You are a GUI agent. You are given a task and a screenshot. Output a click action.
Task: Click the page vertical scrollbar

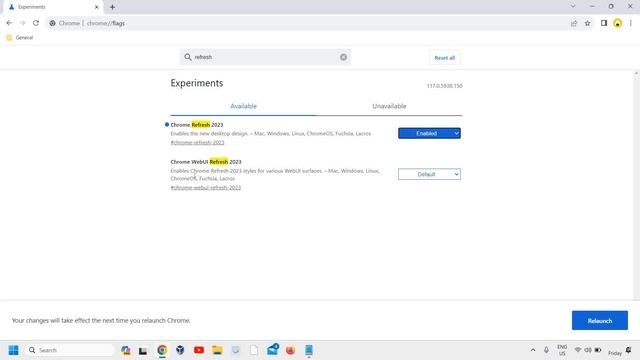click(x=636, y=186)
